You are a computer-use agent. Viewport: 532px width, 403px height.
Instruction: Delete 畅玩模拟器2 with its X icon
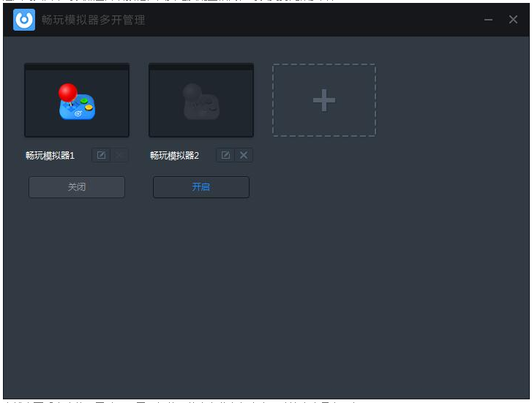point(244,155)
